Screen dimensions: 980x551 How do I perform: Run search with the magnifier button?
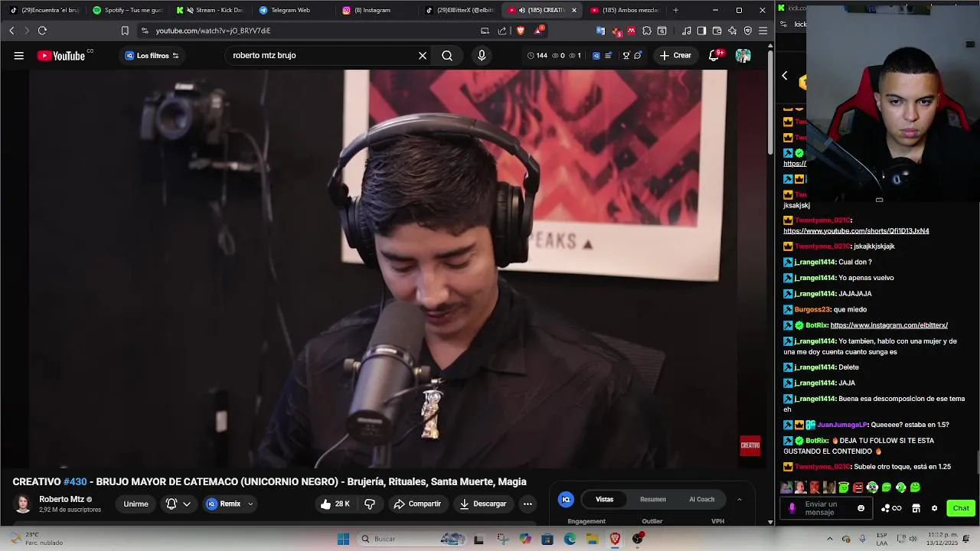447,55
